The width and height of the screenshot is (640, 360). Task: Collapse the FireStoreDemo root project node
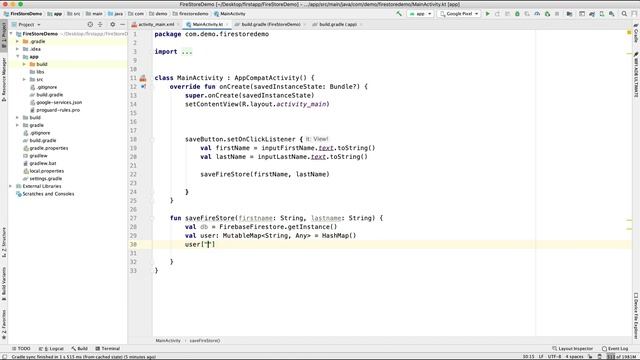(x=11, y=34)
